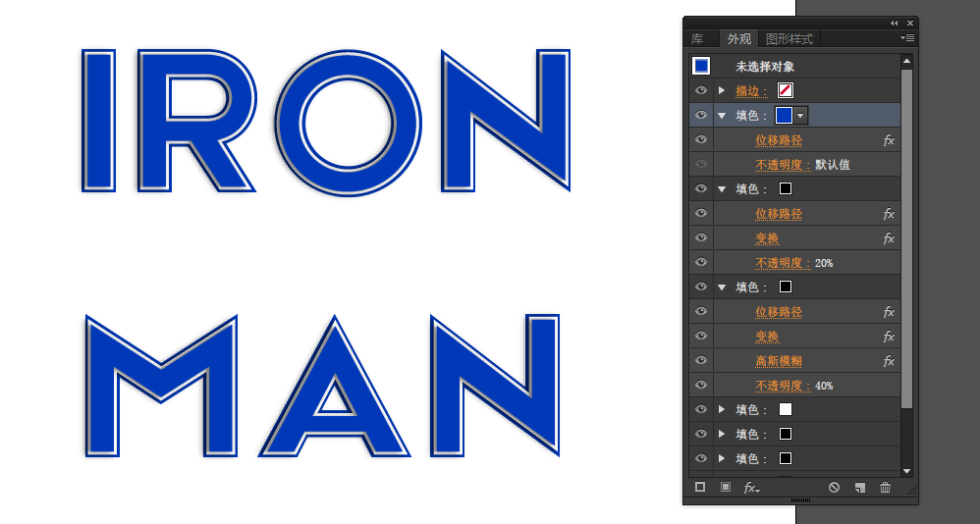
Task: Open the blue fill swatch dropdown arrow
Action: 800,116
